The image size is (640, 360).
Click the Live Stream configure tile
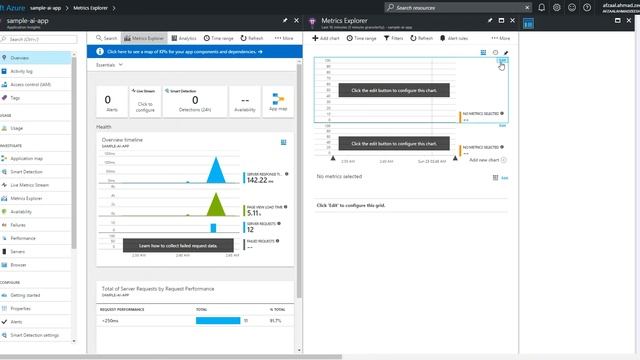pos(145,102)
